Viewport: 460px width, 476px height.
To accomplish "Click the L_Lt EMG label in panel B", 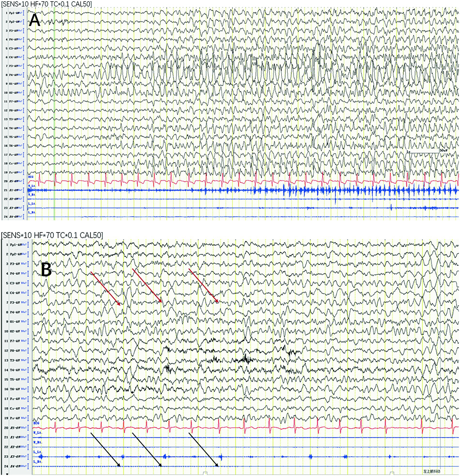I will tap(38, 452).
